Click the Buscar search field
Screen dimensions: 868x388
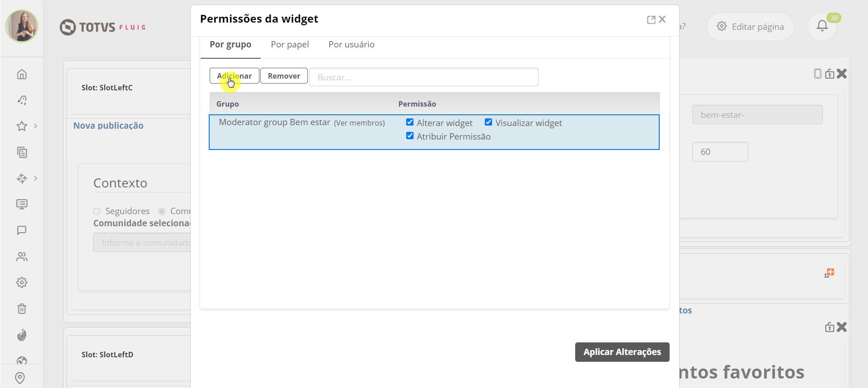pos(424,77)
